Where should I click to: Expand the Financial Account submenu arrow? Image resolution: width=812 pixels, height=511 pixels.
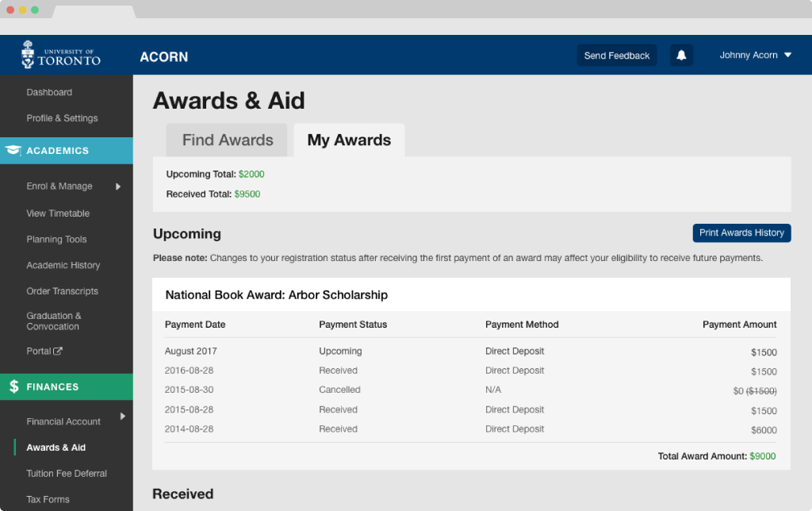[x=122, y=416]
